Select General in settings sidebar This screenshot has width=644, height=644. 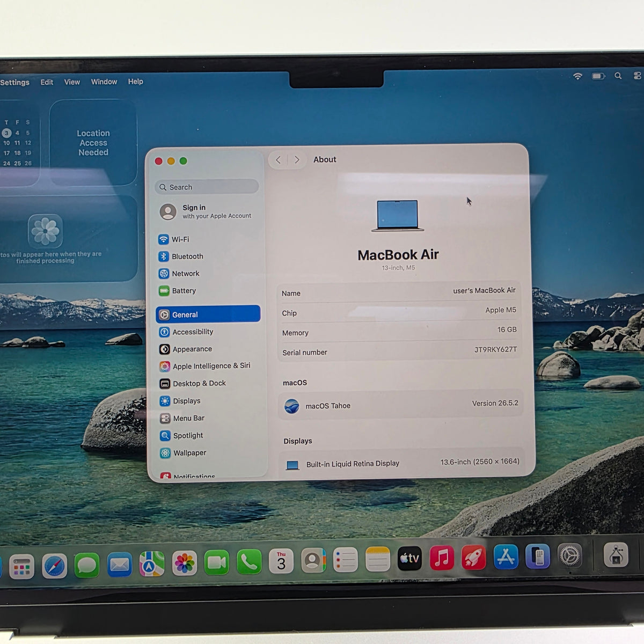point(208,314)
